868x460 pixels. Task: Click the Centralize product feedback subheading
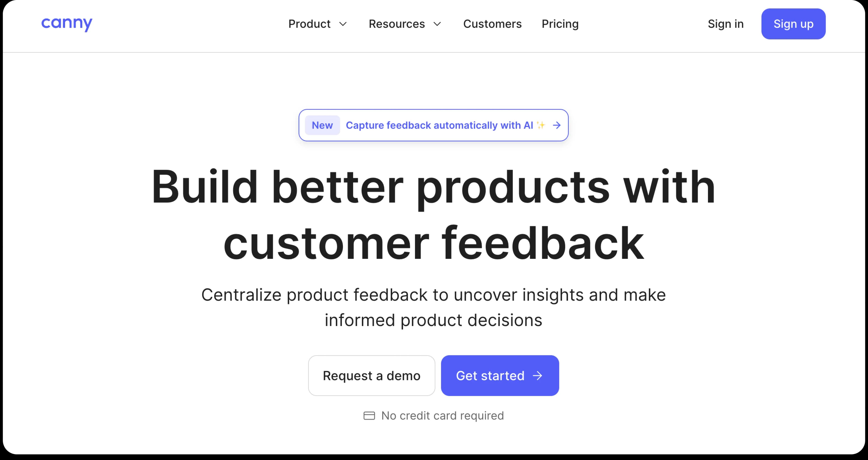[x=433, y=307]
